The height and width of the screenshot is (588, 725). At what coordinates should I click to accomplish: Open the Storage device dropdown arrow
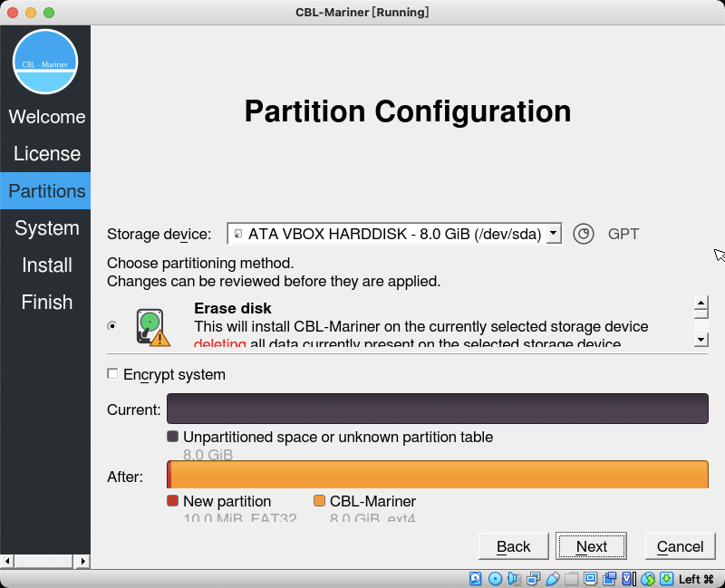point(554,234)
